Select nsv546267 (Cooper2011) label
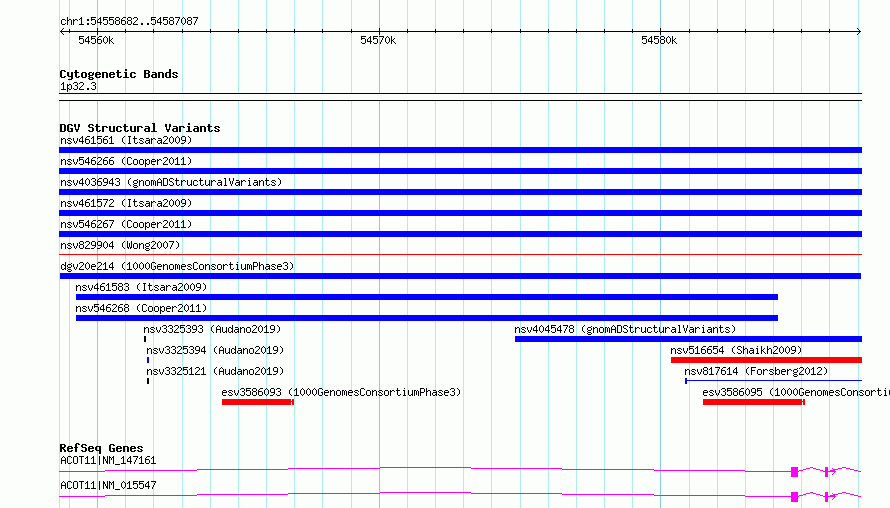This screenshot has width=890, height=508. (126, 224)
